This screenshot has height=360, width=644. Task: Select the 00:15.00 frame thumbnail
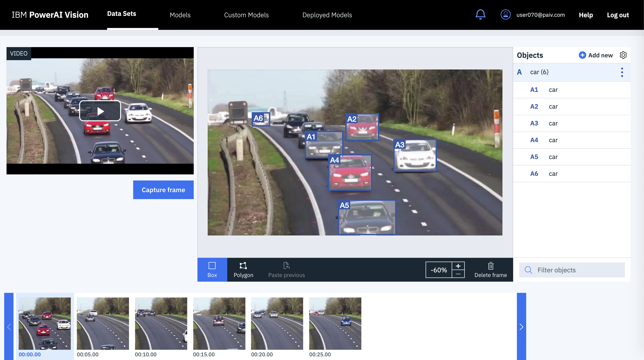[219, 323]
